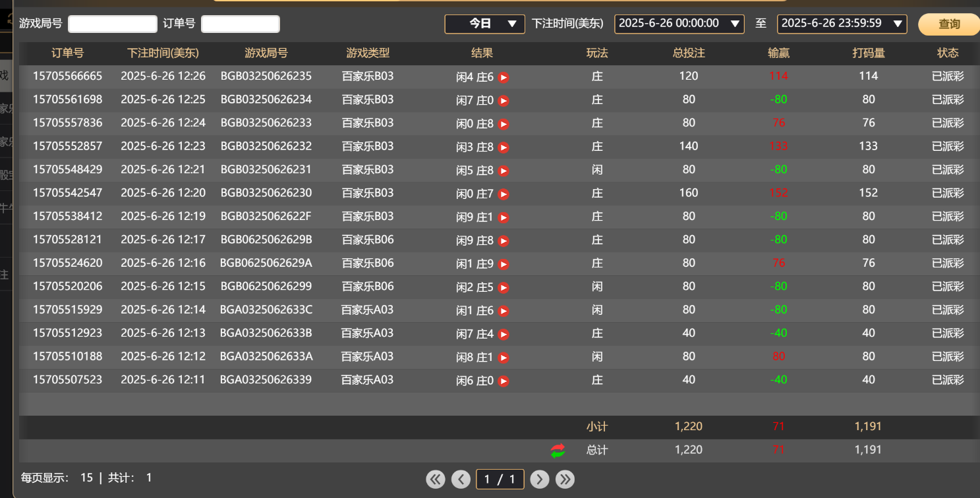Click the page number 1 / 1 box

pyautogui.click(x=500, y=479)
